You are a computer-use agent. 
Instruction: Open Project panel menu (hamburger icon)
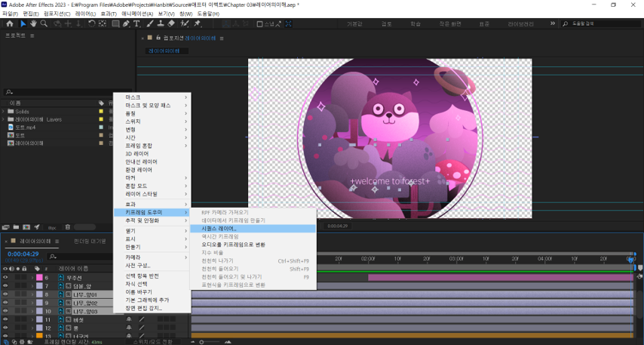(32, 35)
